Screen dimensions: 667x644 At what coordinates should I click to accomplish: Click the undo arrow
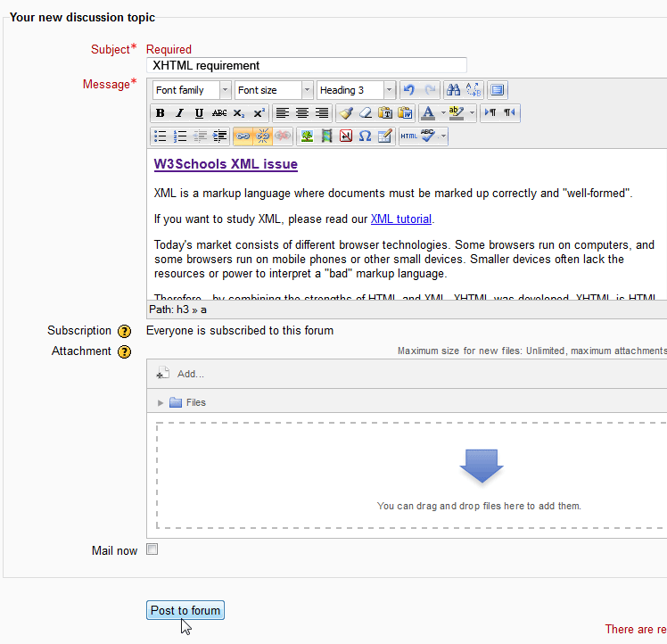(409, 90)
